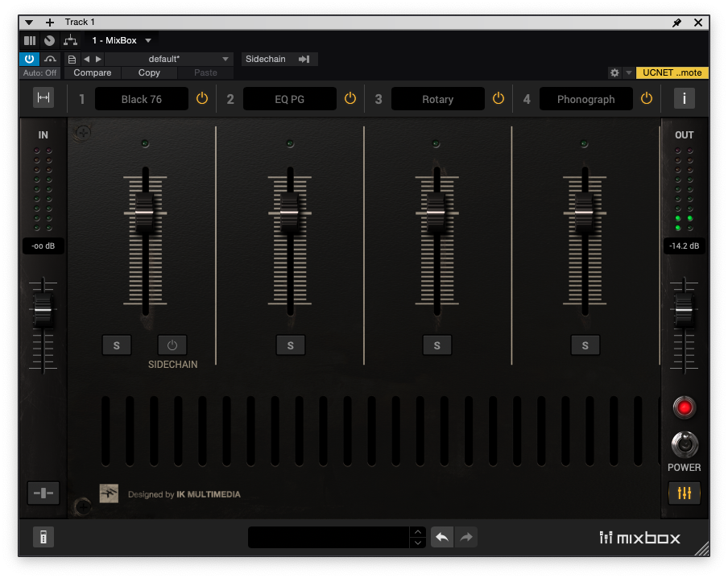Click the OUT level fader
Viewport: 728px width, 578px height.
[684, 310]
